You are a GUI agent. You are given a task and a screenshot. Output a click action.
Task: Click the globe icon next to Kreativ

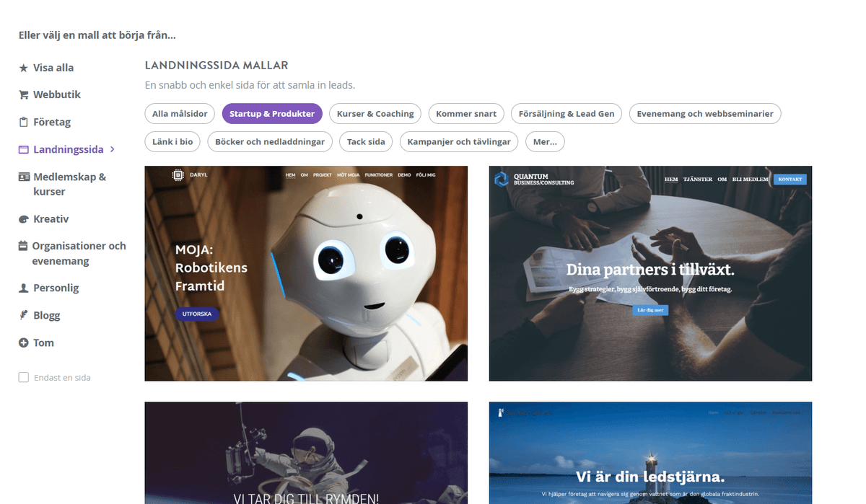[24, 218]
